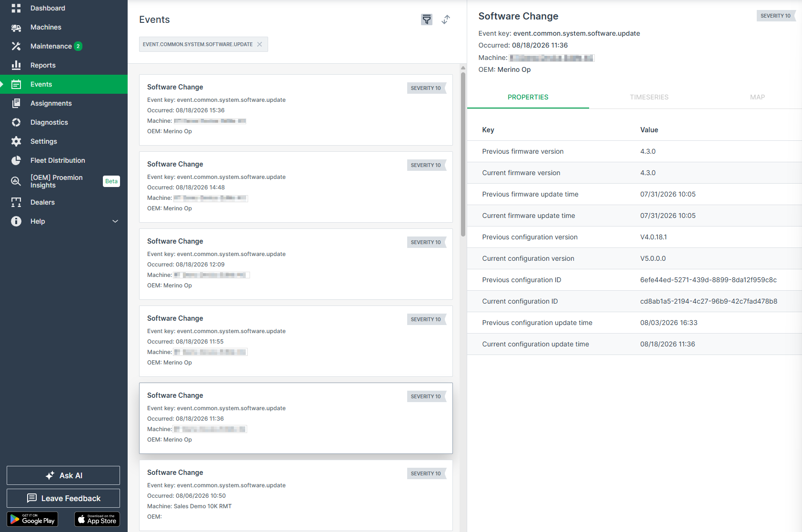Click the events list vertical scrollbar
This screenshot has height=532, width=802.
click(x=463, y=152)
